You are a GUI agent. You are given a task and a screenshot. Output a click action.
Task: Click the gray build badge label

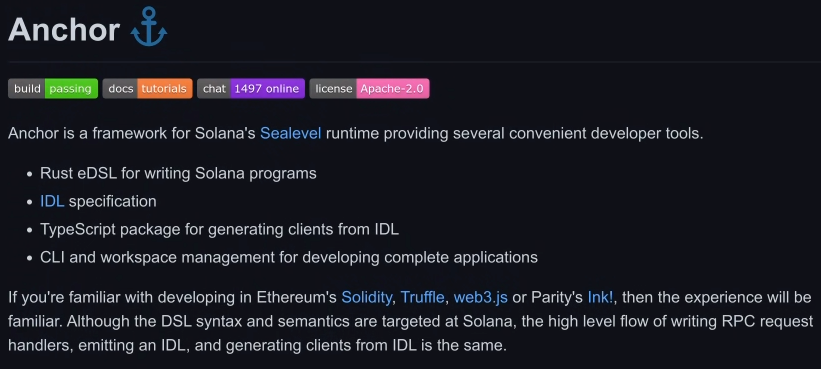pyautogui.click(x=27, y=88)
